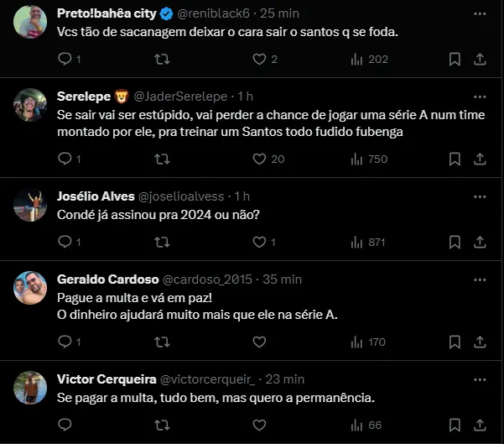Like Geraldo Cardoso's tweet
Image resolution: width=504 pixels, height=444 pixels.
(259, 342)
